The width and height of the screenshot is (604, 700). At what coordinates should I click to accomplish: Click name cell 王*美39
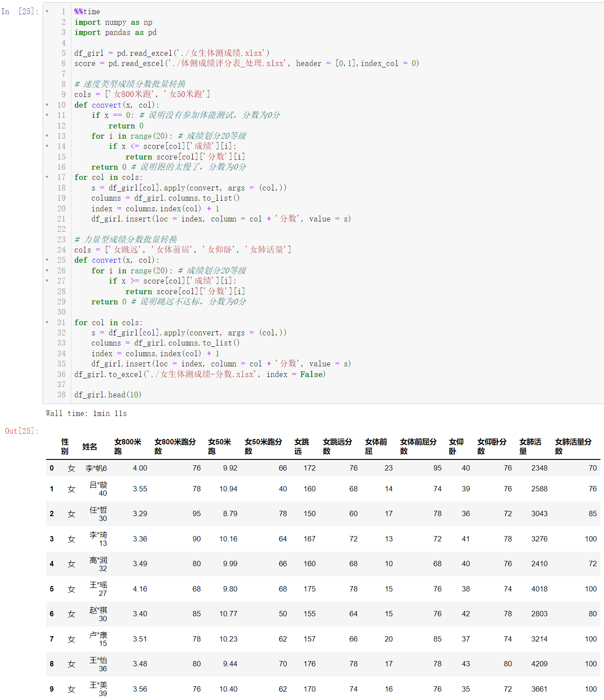click(x=98, y=689)
